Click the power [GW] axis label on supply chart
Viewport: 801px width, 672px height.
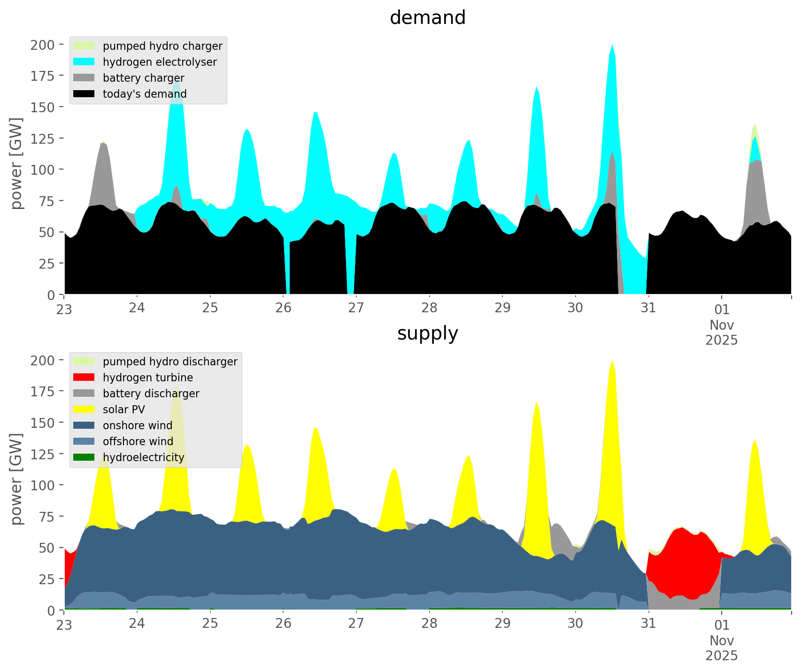coord(16,479)
